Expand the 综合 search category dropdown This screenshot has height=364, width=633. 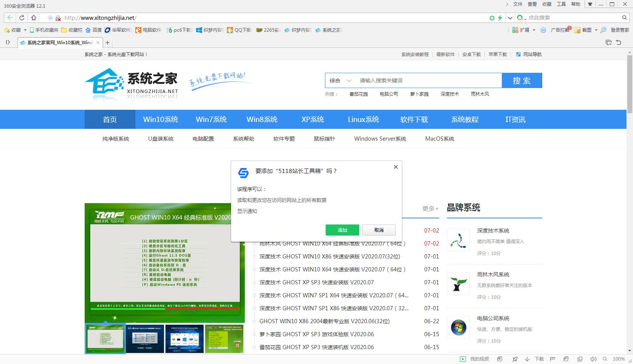click(x=339, y=80)
